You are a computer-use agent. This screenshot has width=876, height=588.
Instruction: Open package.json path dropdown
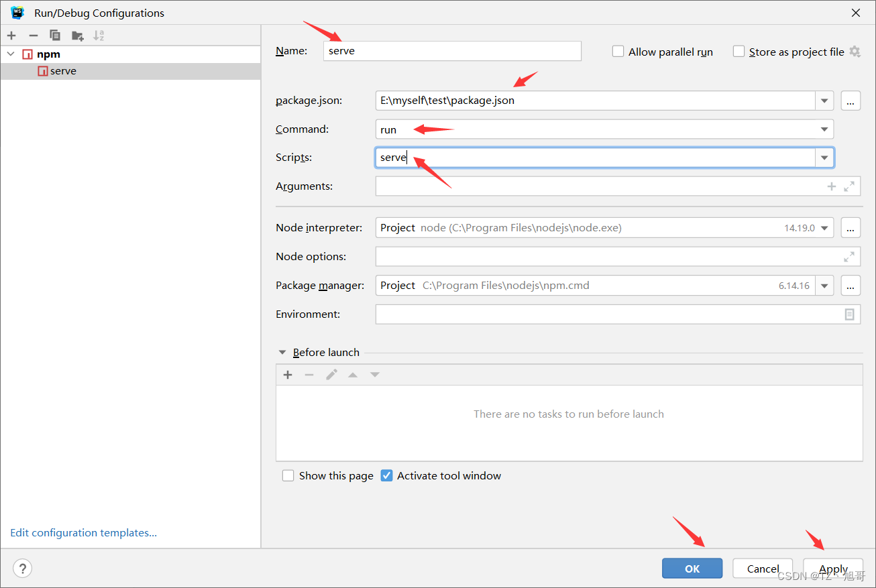(824, 101)
